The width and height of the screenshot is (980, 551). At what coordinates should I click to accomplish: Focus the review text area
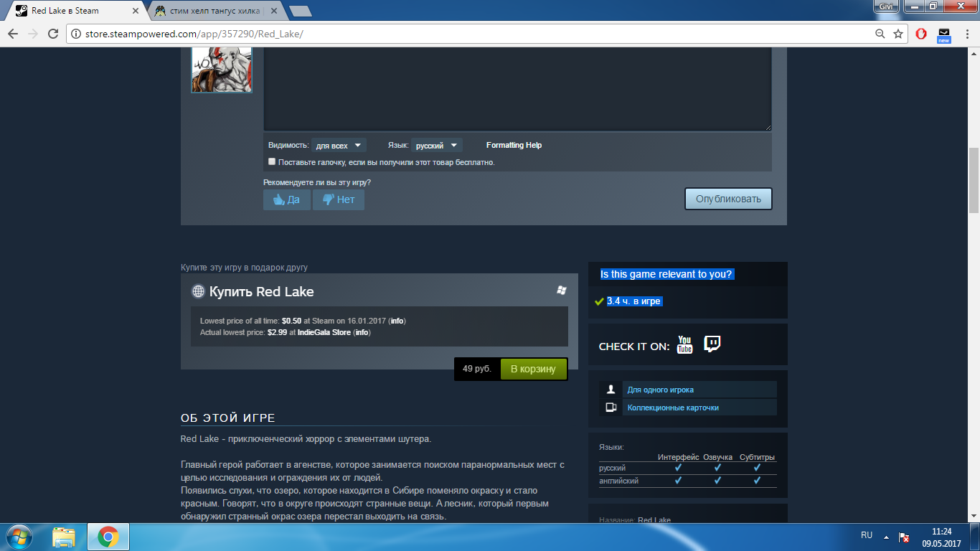click(x=517, y=89)
